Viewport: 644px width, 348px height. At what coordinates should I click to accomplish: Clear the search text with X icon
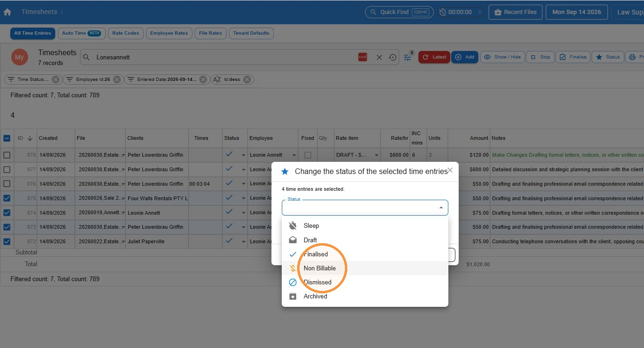(379, 57)
